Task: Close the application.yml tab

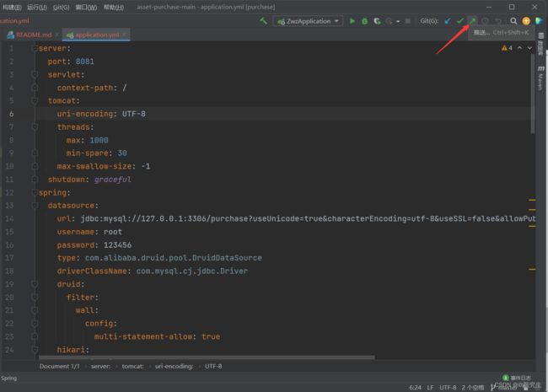Action: pos(125,35)
